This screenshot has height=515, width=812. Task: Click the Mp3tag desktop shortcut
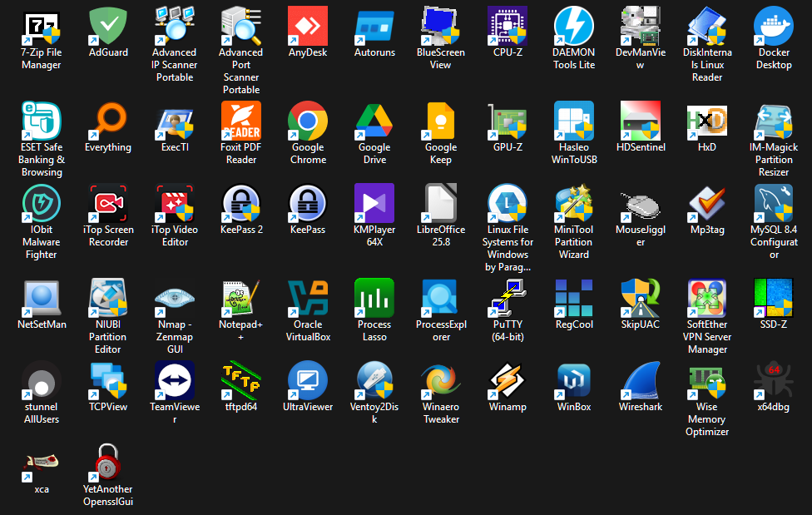(x=707, y=204)
